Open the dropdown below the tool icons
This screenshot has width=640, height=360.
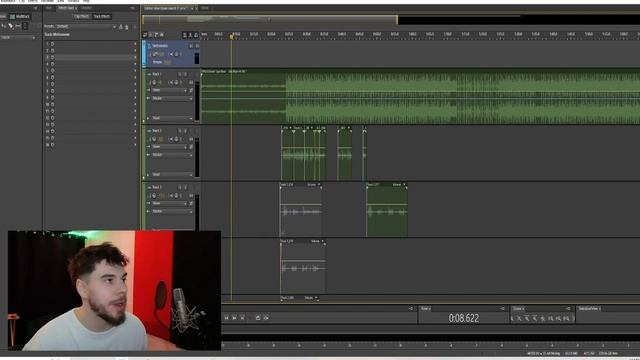tap(18, 37)
